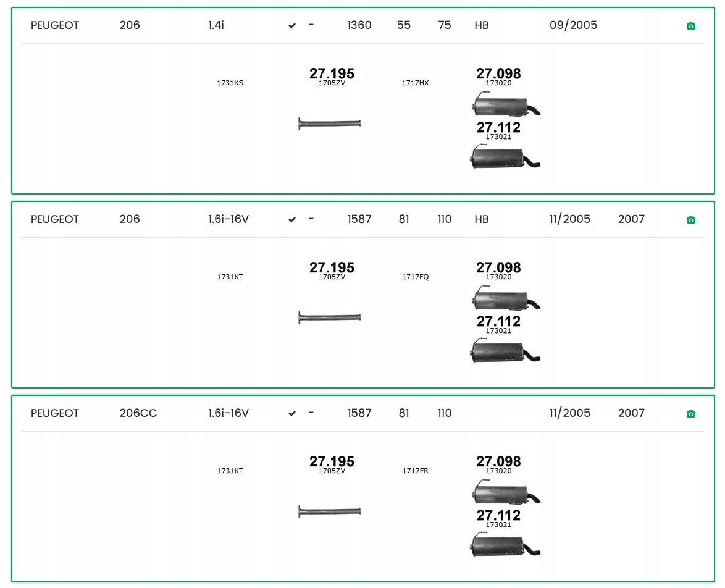Select 27.098 silencer image in 1.4i section
This screenshot has height=588, width=725.
point(506,105)
